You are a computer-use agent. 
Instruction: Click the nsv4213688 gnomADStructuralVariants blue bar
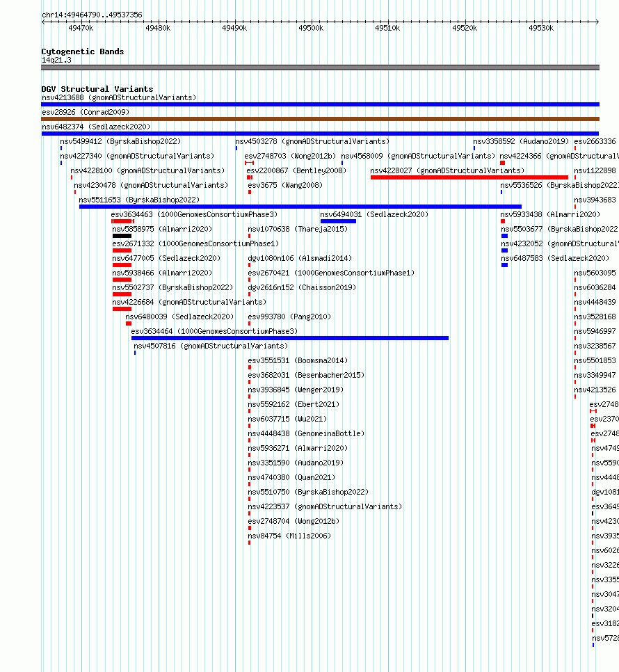pyautogui.click(x=321, y=104)
